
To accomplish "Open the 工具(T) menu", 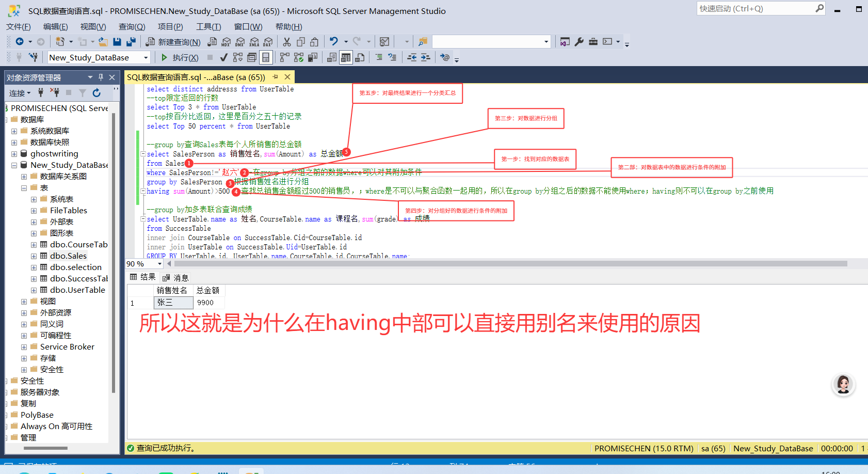I will point(208,27).
